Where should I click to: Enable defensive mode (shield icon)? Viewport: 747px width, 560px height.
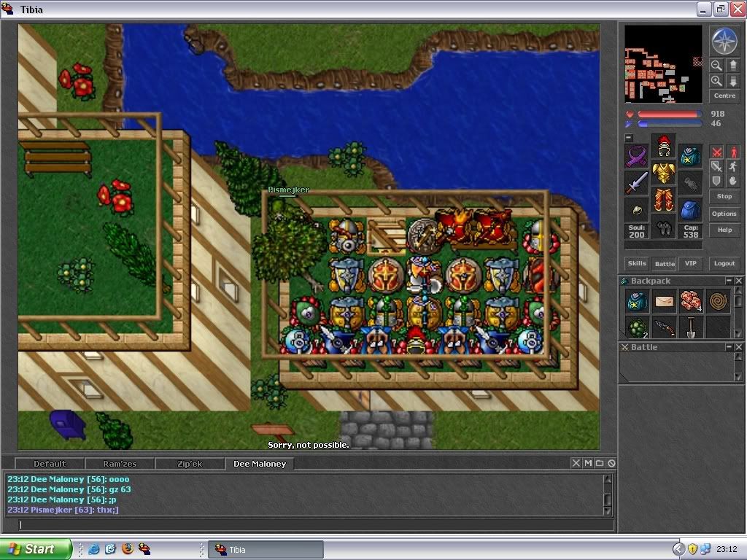(716, 181)
